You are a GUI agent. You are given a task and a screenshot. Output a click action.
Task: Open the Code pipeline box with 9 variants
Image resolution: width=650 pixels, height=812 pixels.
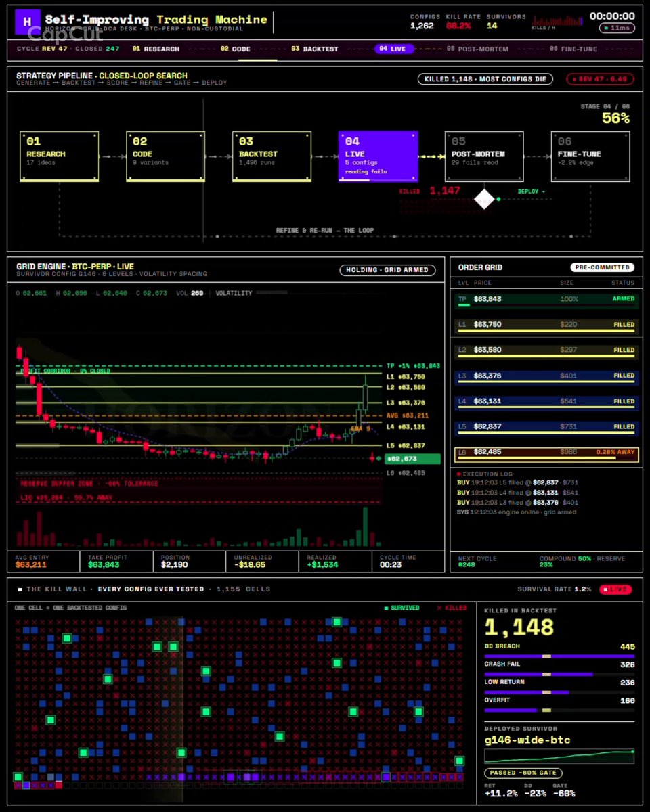click(166, 156)
